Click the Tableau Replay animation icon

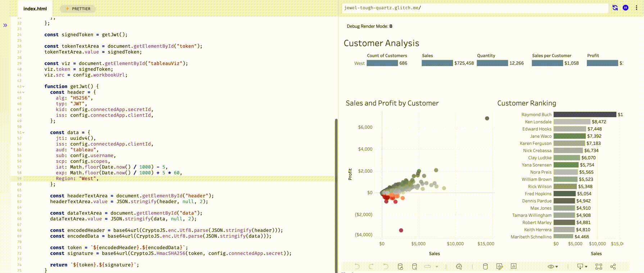pos(428,267)
